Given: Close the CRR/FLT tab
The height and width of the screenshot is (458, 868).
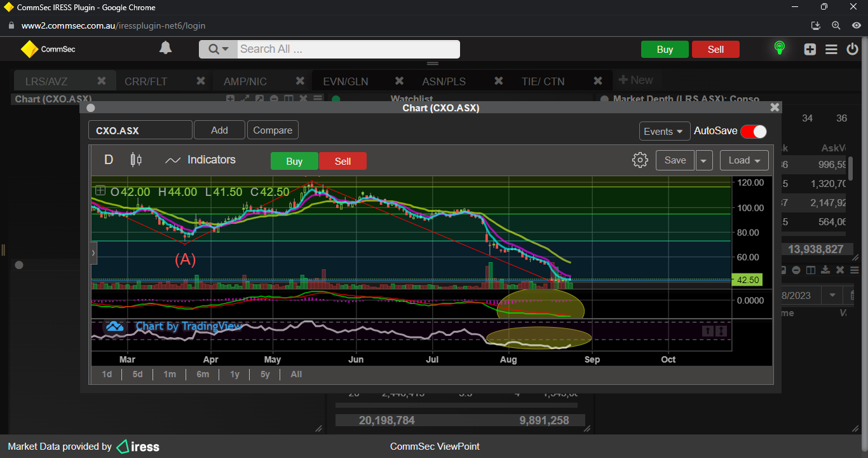Looking at the screenshot, I should (201, 81).
